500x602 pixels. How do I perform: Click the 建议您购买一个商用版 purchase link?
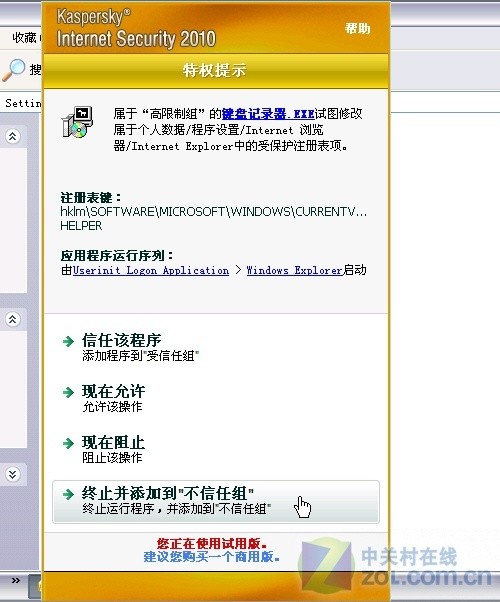coord(212,556)
